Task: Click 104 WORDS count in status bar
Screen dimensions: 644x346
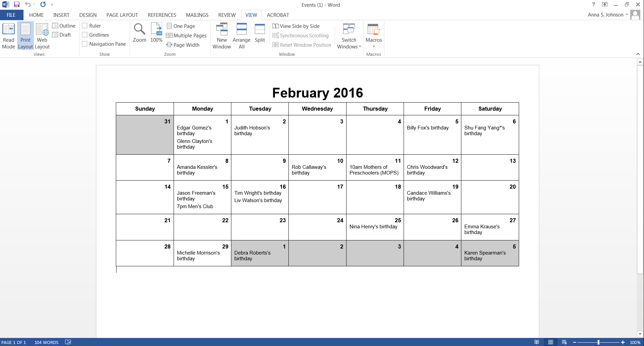Action: point(46,342)
